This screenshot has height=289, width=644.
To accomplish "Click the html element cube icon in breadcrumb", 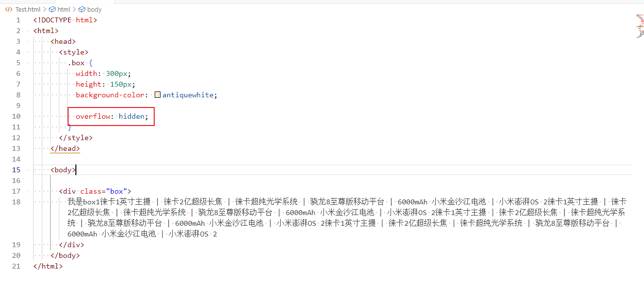I will pyautogui.click(x=53, y=9).
